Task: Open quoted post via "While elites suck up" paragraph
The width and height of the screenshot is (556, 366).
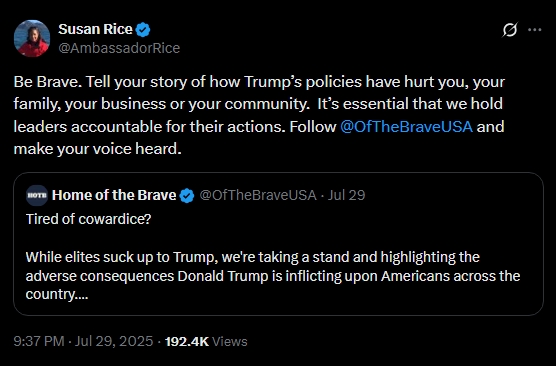Action: click(273, 276)
